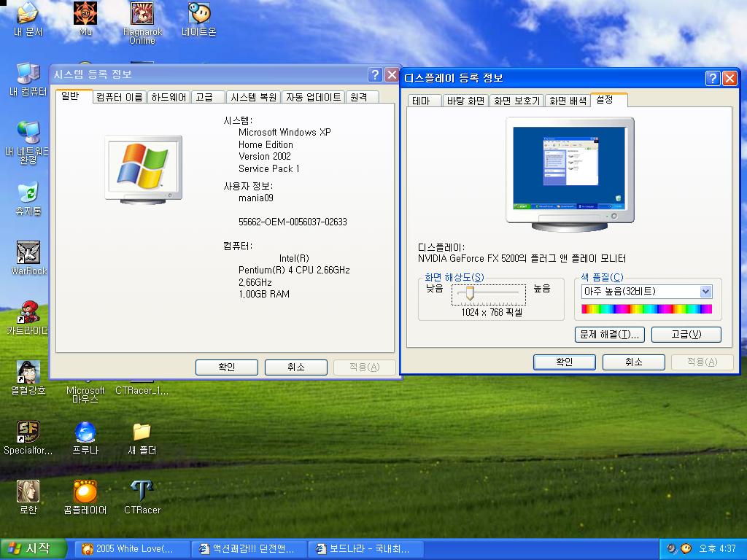Open the 휴지통 recycle bin icon
Screen dimensions: 747x560
[x=28, y=198]
